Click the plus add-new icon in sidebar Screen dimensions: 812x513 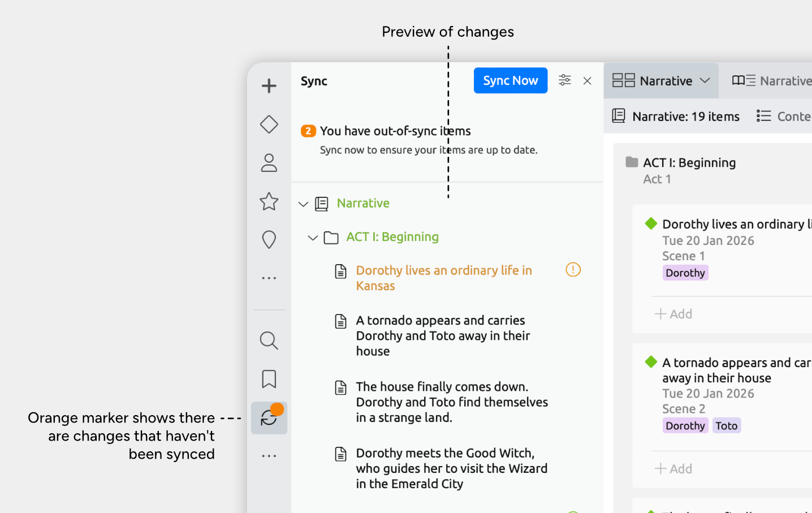click(269, 86)
